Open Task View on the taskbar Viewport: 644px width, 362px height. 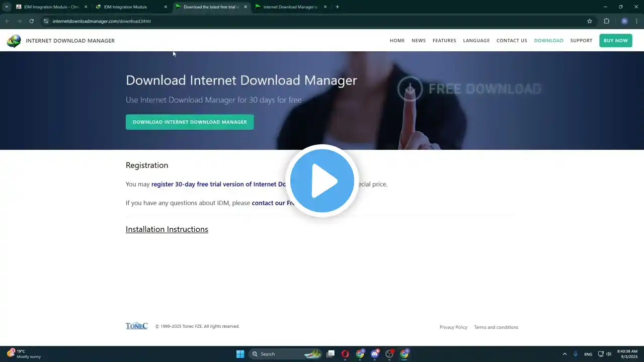coord(331,354)
